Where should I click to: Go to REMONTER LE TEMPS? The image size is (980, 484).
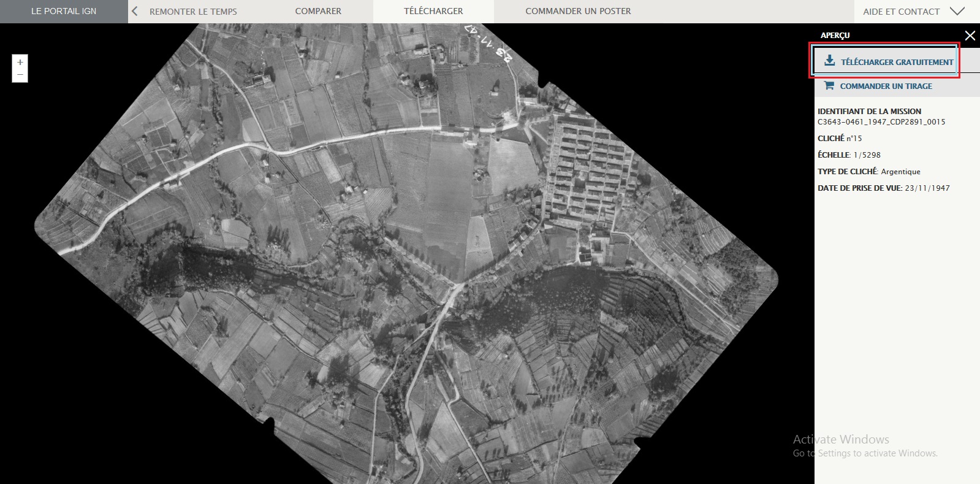point(193,11)
